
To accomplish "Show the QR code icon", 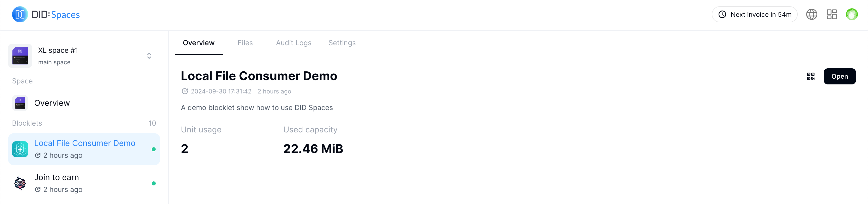I will tap(810, 77).
